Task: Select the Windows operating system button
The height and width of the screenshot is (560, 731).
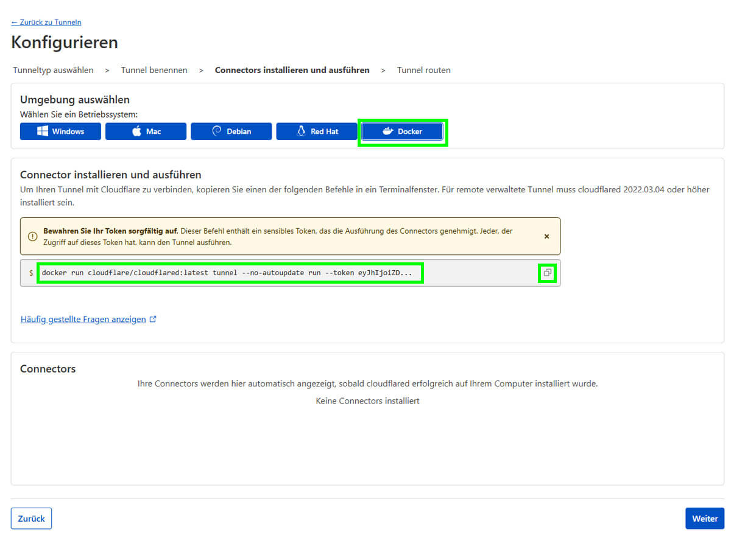Action: (60, 131)
